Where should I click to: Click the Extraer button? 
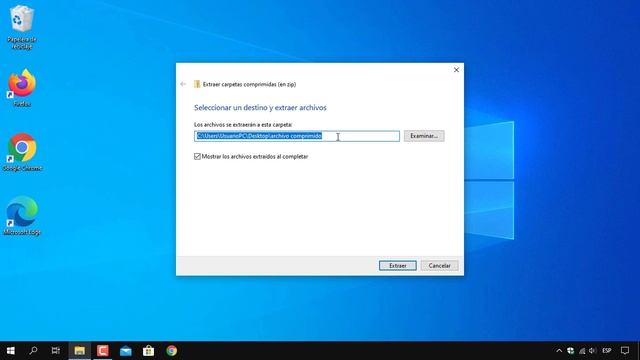[x=398, y=266]
